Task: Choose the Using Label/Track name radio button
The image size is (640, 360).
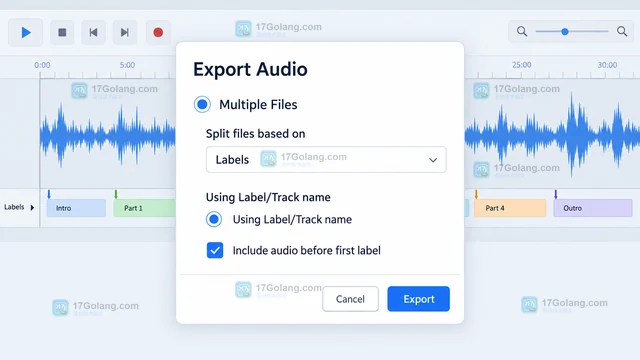Action: tap(214, 219)
